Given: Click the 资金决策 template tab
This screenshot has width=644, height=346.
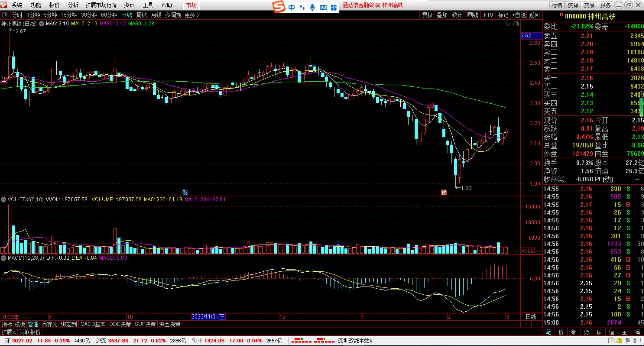Looking at the screenshot, I should pyautogui.click(x=170, y=324).
